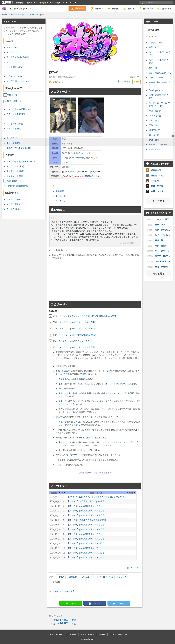175x644 pixels.
Task: Open the ロスサントス年表 link
Action: tap(14, 124)
